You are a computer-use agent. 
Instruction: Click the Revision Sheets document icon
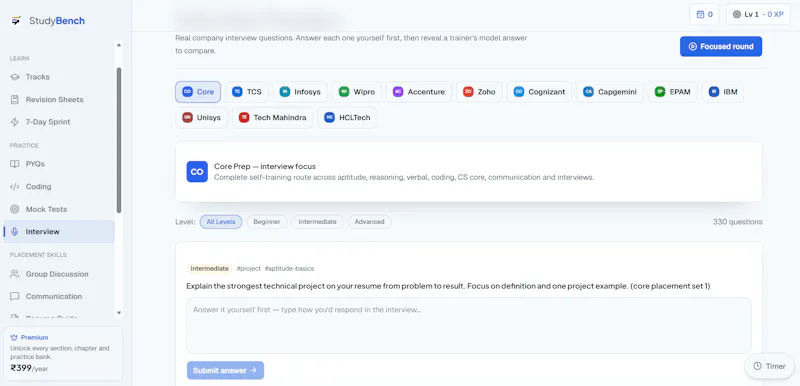pyautogui.click(x=15, y=99)
